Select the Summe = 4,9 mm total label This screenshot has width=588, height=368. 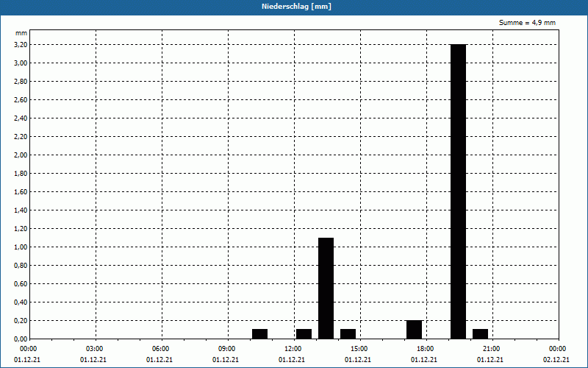tap(527, 23)
